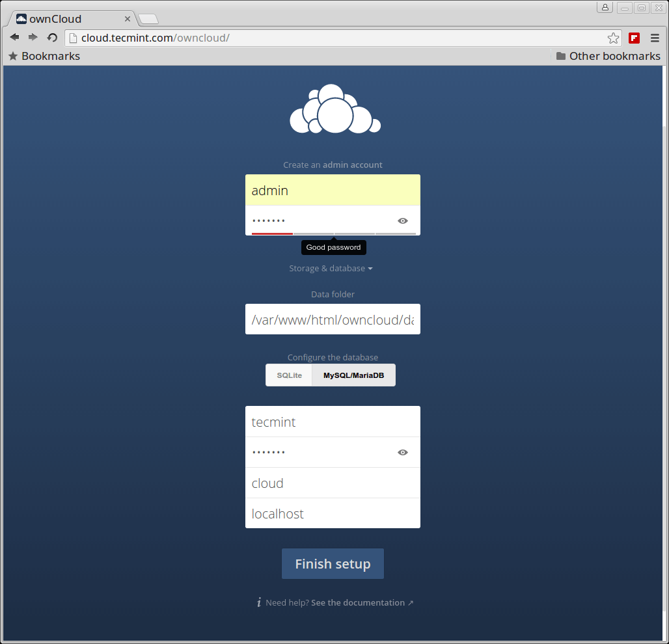Click the Chrome user profile icon
Image resolution: width=669 pixels, height=644 pixels.
pos(605,7)
